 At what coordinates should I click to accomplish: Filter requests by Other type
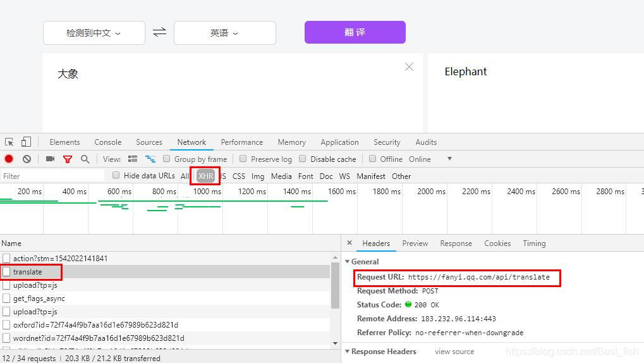(401, 176)
